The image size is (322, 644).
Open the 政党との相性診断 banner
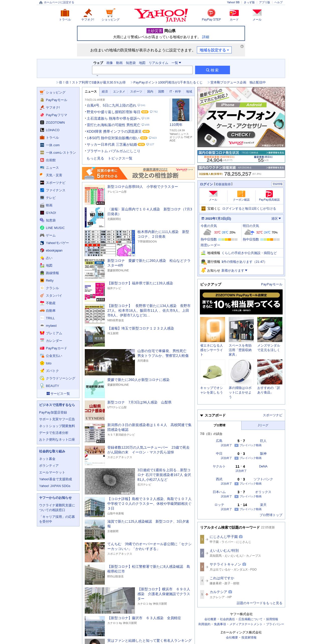click(138, 173)
